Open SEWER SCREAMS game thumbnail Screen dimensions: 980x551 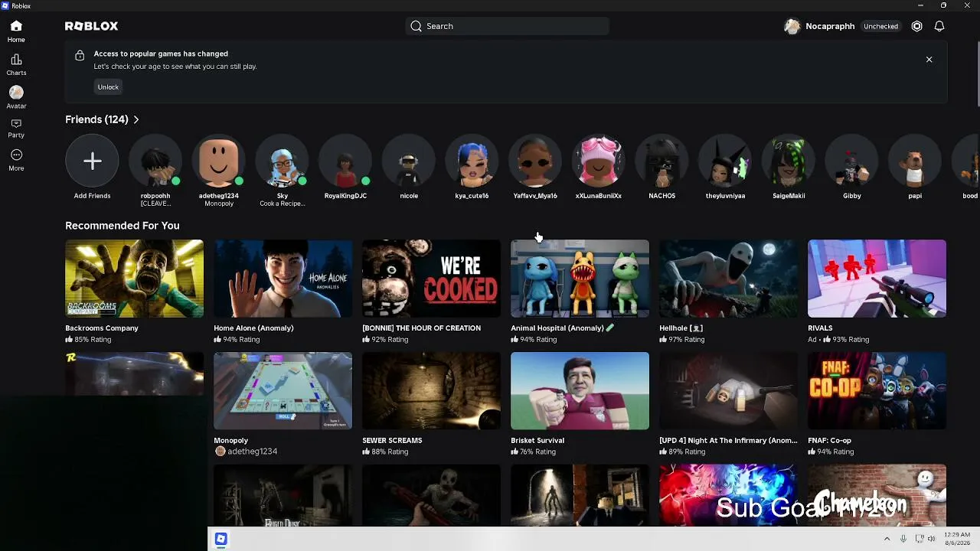coord(432,391)
